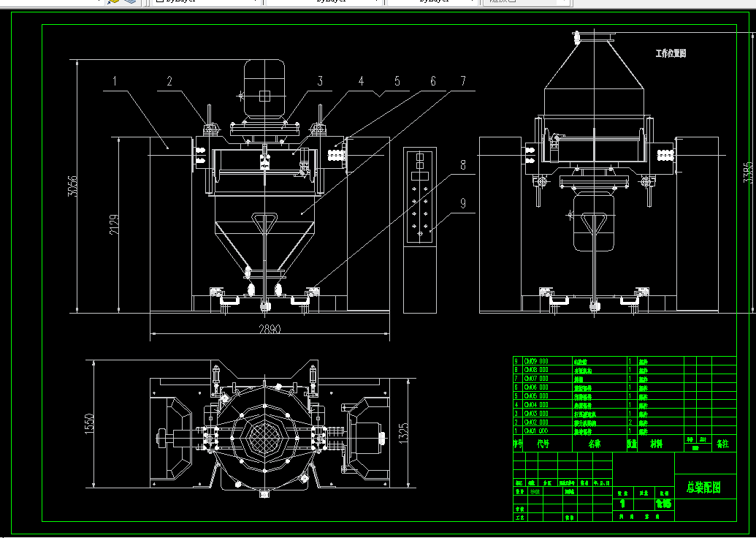Select the 3056 height dimension text
This screenshot has height=538, width=756.
pyautogui.click(x=72, y=186)
